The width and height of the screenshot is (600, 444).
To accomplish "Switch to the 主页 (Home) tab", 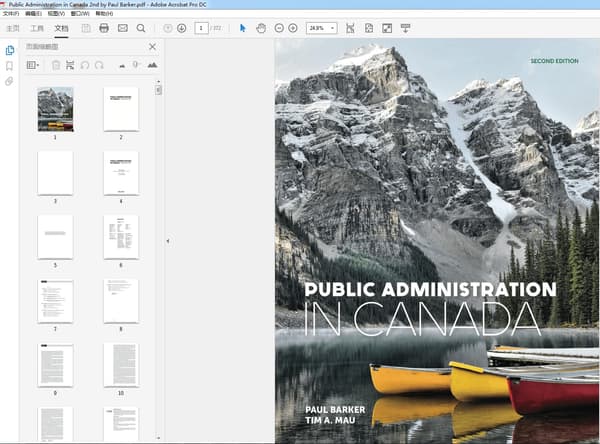I will pyautogui.click(x=13, y=28).
